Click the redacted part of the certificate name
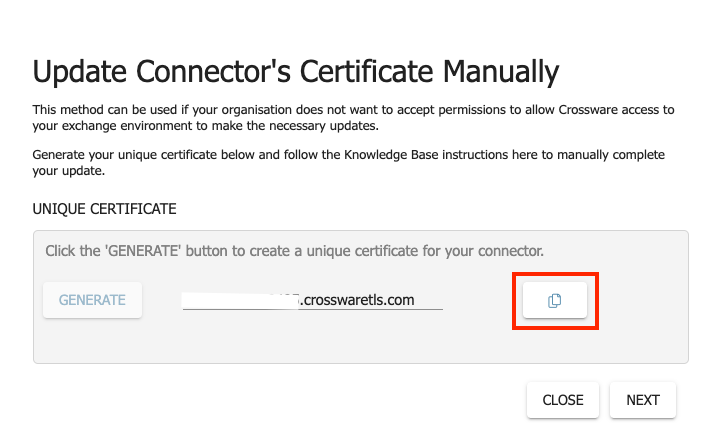Screen dimensions: 719x445 [240, 299]
